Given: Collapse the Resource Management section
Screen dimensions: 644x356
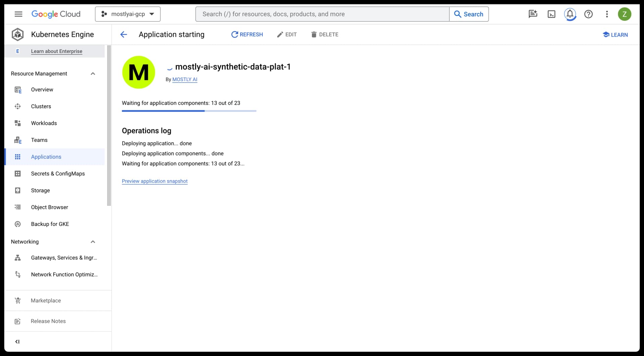Looking at the screenshot, I should 93,73.
